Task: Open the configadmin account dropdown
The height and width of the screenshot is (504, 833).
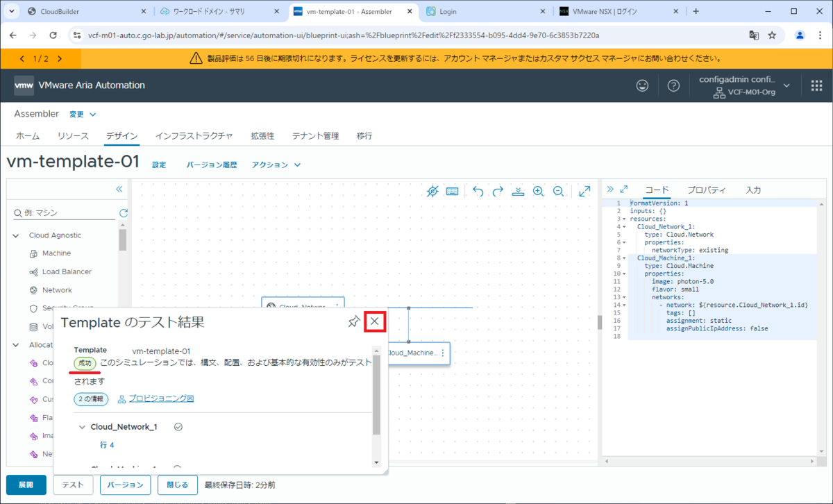Action: [745, 85]
